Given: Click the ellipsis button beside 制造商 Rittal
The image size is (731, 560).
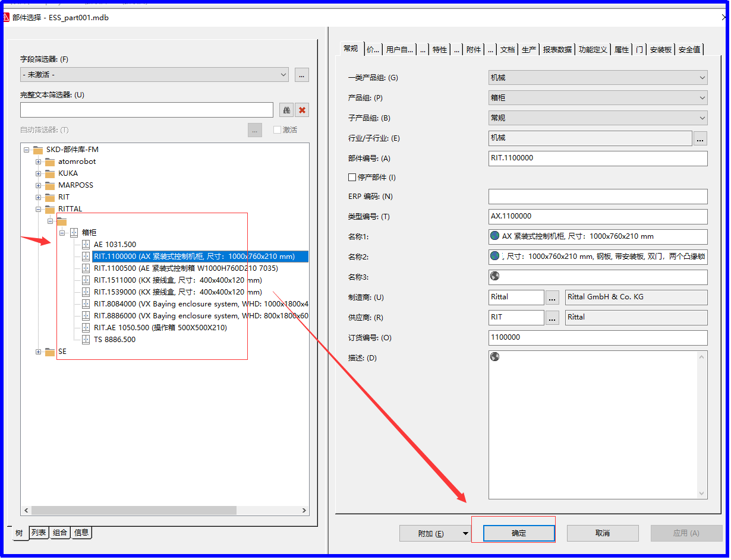Looking at the screenshot, I should pyautogui.click(x=553, y=297).
